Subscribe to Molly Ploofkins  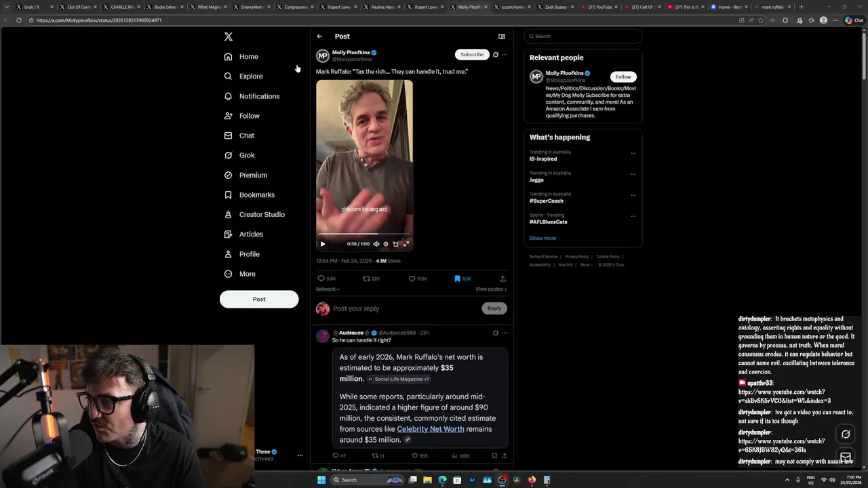pyautogui.click(x=472, y=54)
